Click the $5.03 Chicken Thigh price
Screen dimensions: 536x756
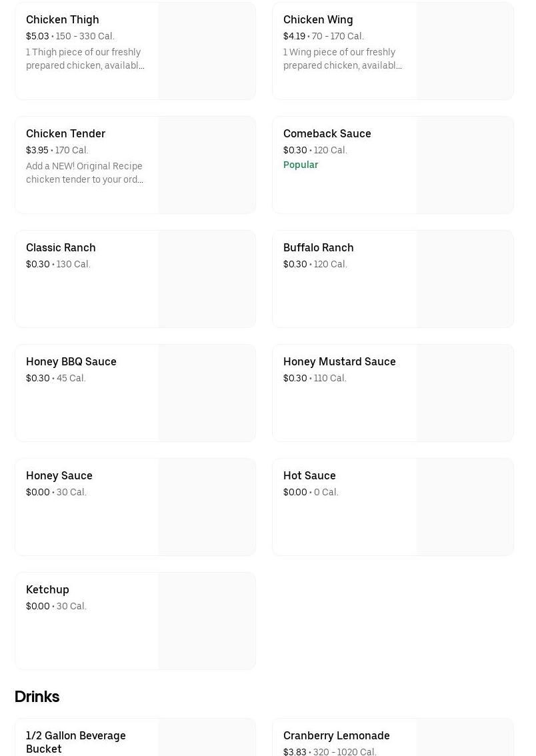pyautogui.click(x=37, y=36)
